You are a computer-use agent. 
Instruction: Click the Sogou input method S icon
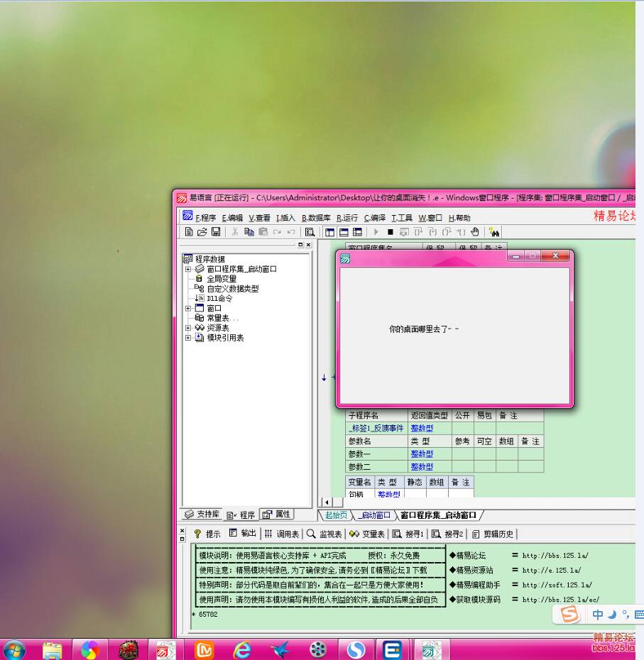[x=569, y=615]
